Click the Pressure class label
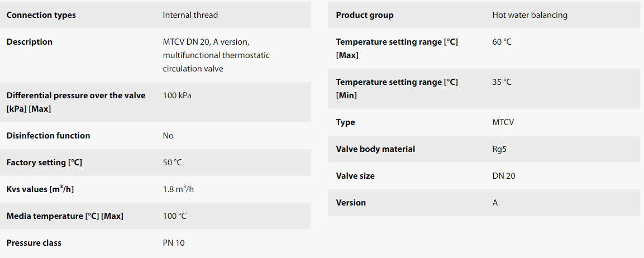This screenshot has height=258, width=644. point(34,243)
